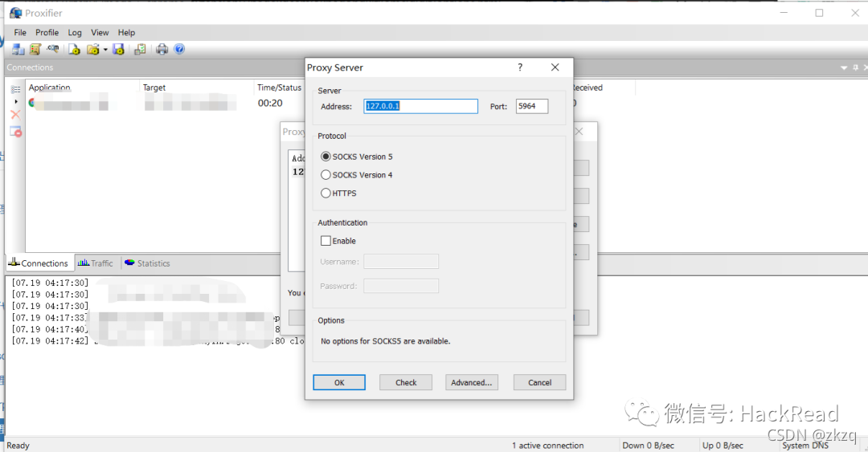The height and width of the screenshot is (452, 868).
Task: Open the Profile menu
Action: [47, 33]
